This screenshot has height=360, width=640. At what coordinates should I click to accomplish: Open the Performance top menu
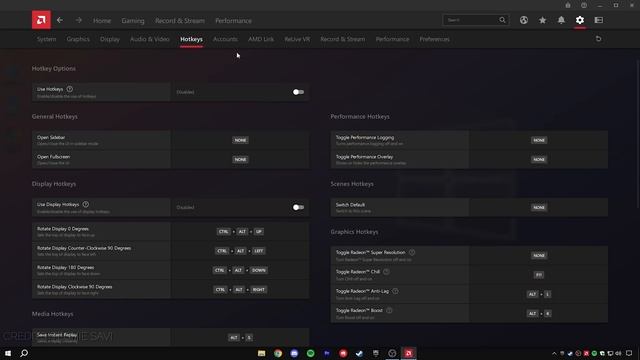(233, 20)
